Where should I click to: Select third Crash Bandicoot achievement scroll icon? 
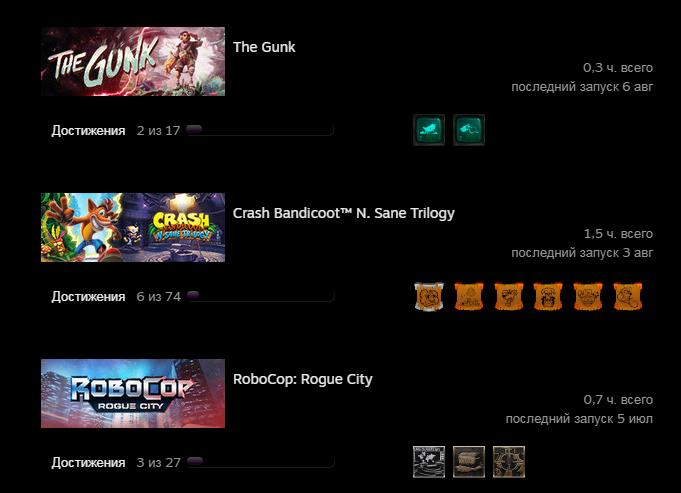(x=509, y=296)
